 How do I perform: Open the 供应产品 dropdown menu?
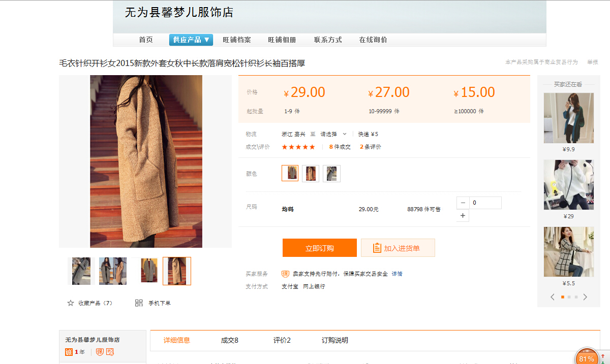click(x=191, y=40)
